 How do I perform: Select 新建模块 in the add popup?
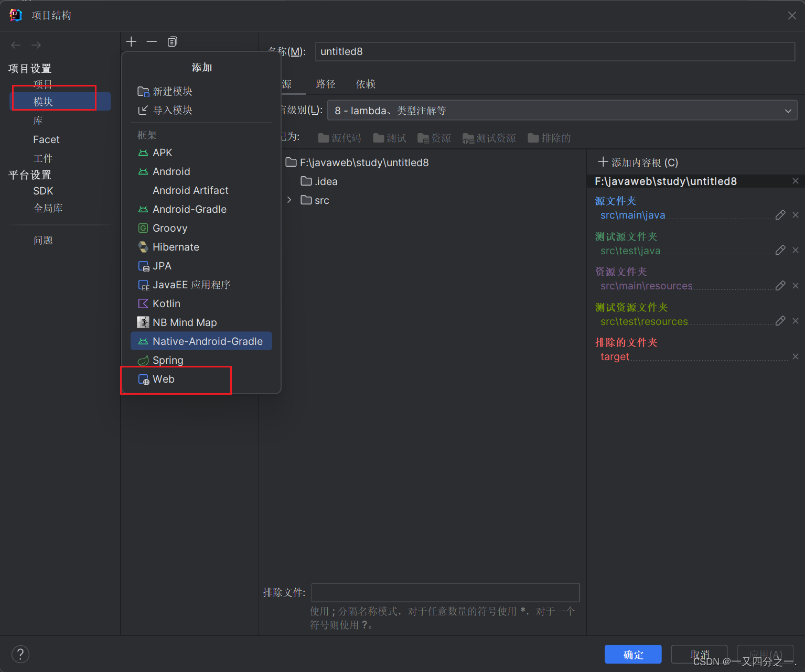click(201, 91)
